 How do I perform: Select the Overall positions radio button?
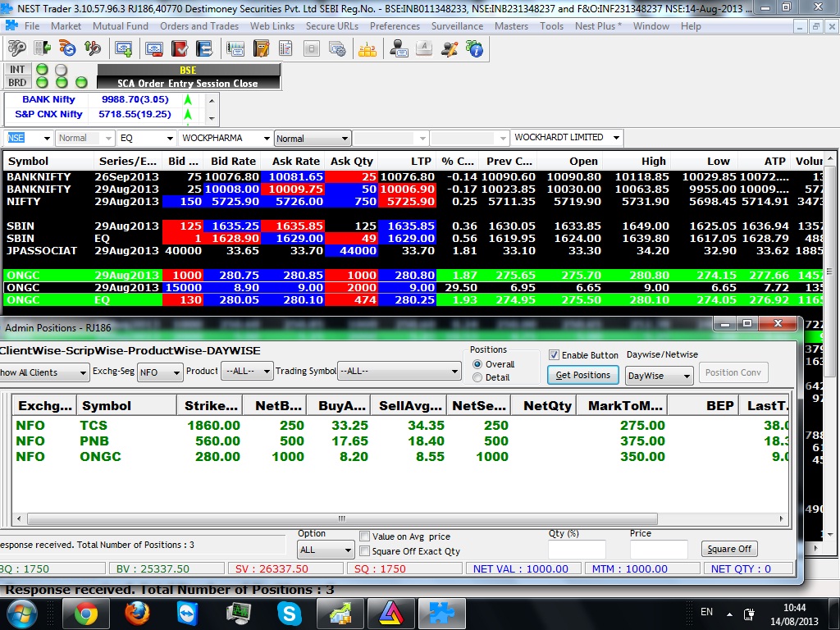click(477, 363)
